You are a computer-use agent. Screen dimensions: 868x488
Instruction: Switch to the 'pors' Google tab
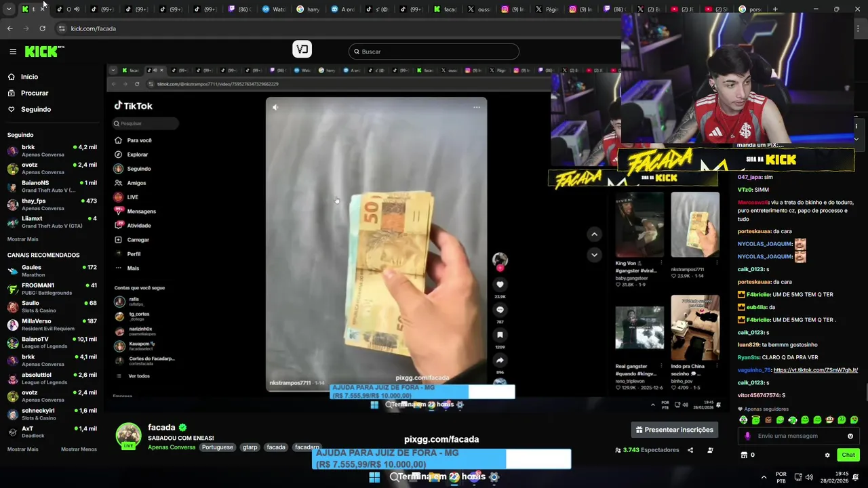click(x=751, y=9)
